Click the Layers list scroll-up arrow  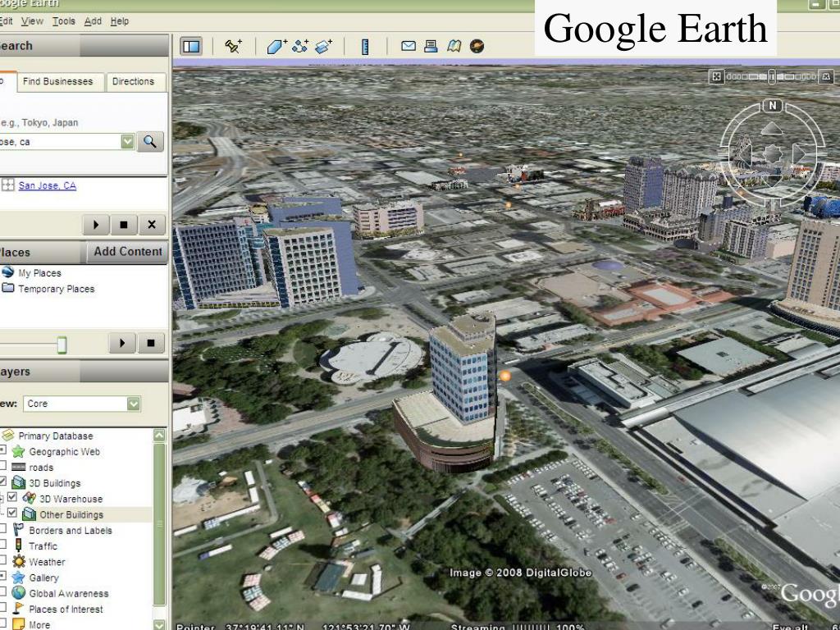pos(159,435)
